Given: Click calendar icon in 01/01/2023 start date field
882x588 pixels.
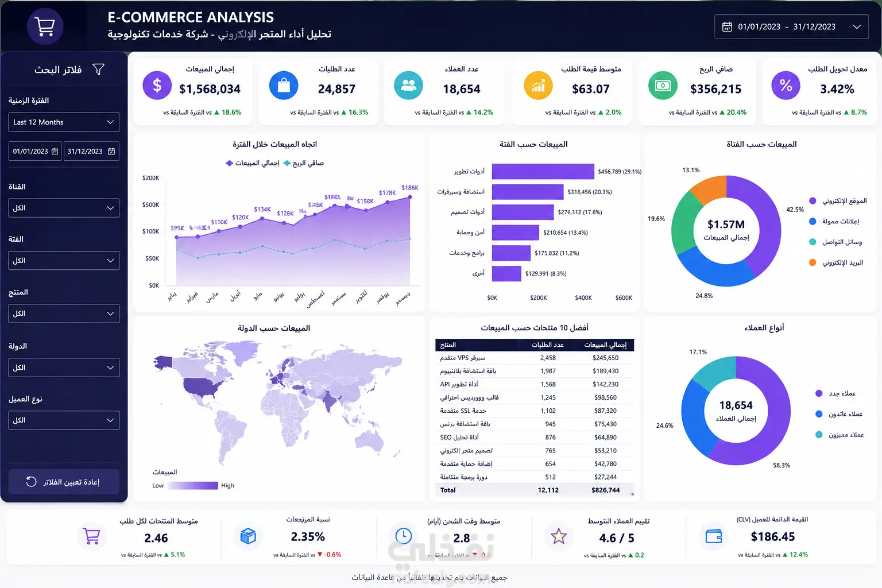Looking at the screenshot, I should pyautogui.click(x=55, y=152).
